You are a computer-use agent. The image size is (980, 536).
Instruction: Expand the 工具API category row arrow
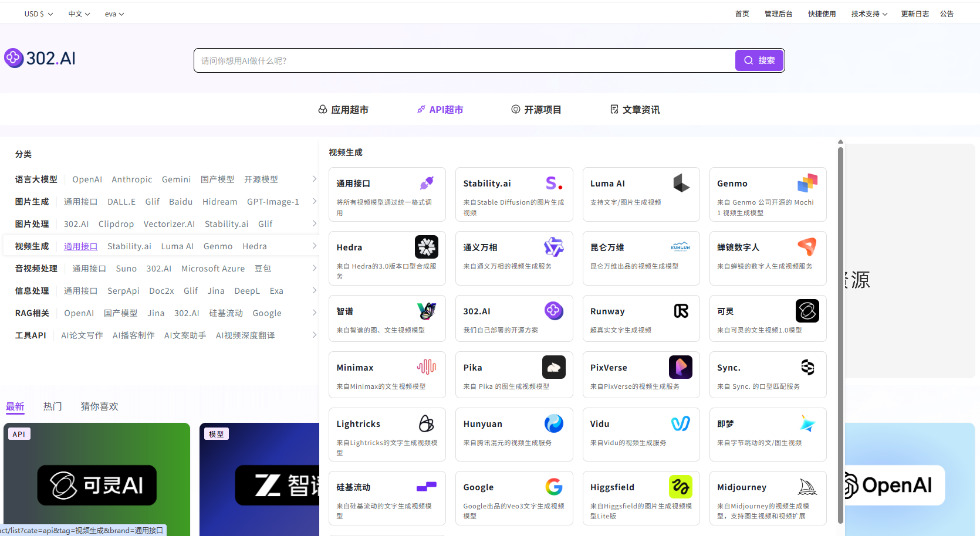(x=314, y=335)
